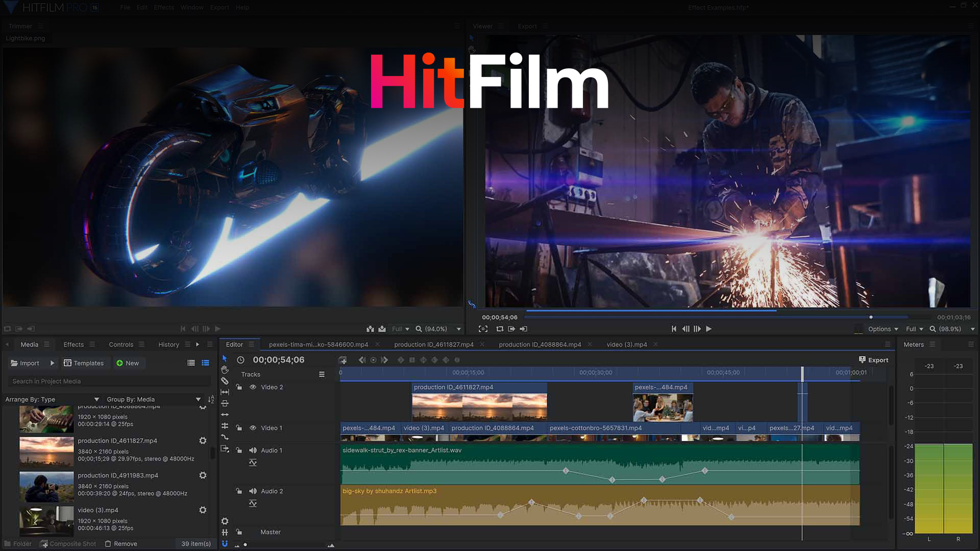Jump to previous keyframe in editor
Screen dimensions: 980x551
point(362,360)
